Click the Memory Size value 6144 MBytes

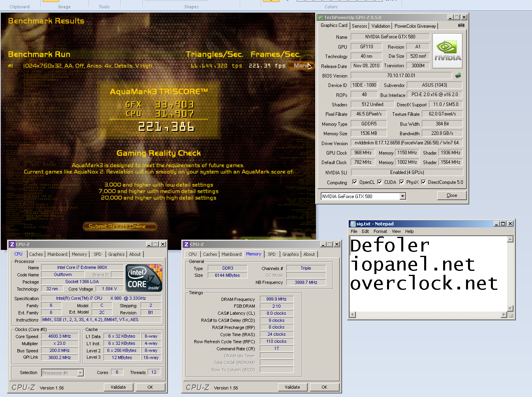coord(227,275)
